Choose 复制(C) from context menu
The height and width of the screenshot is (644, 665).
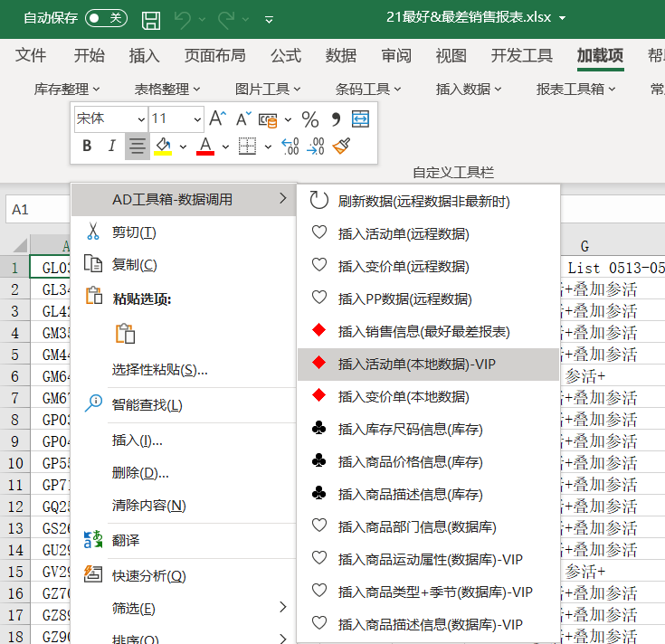coord(184,265)
